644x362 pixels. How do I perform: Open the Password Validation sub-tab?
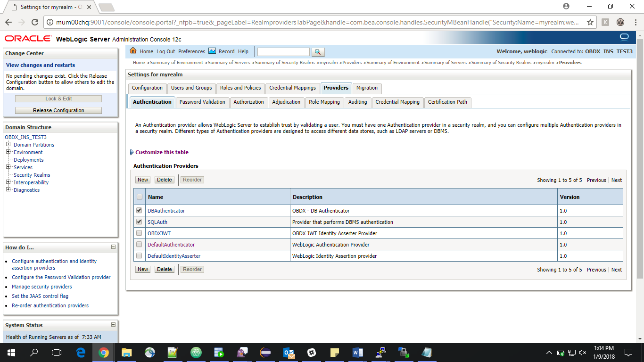[x=203, y=102]
